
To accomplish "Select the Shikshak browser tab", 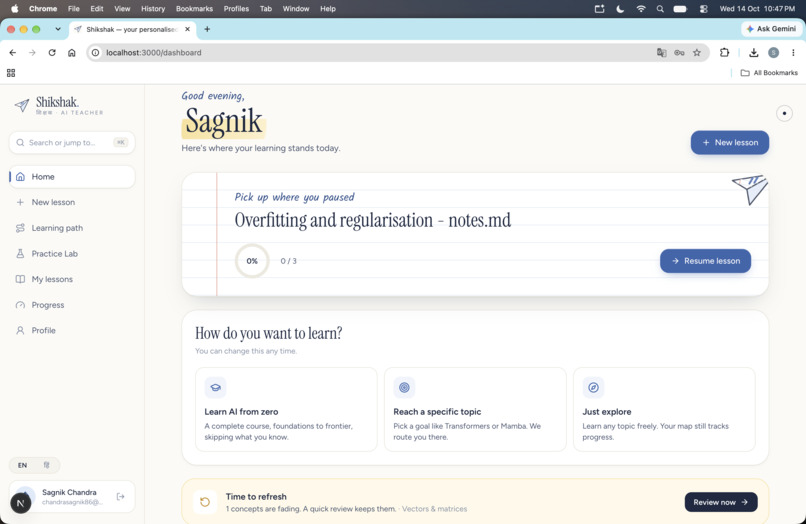I will click(133, 29).
